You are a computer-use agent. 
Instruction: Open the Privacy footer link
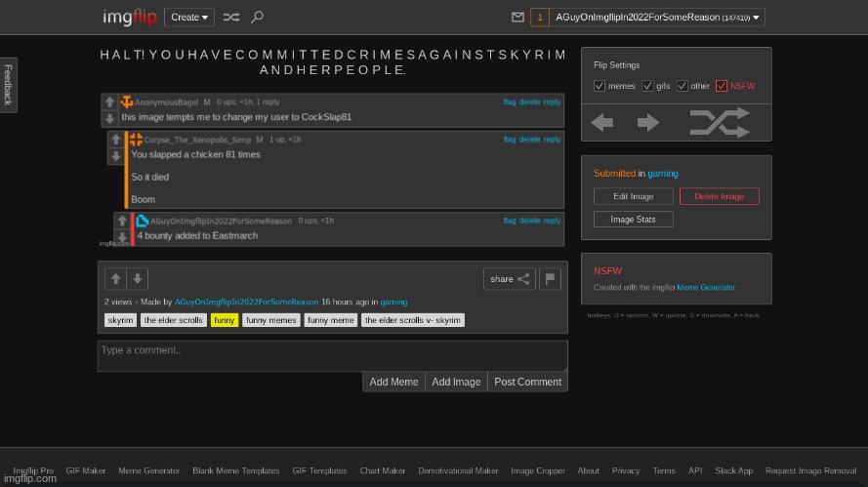[x=626, y=471]
